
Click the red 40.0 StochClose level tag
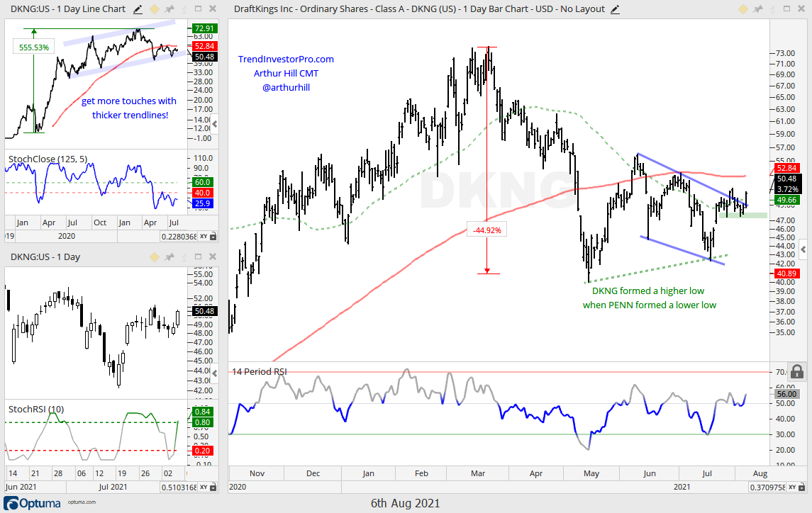coord(203,193)
